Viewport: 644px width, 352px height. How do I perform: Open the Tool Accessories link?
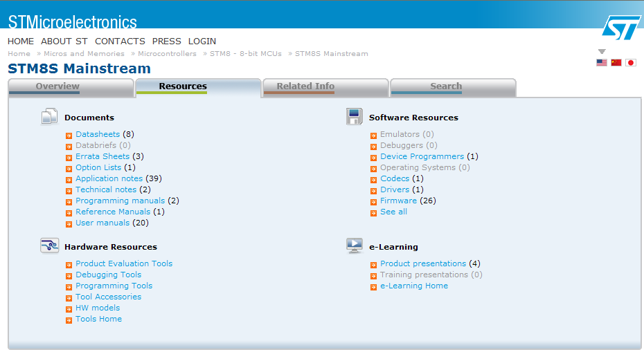tap(109, 297)
